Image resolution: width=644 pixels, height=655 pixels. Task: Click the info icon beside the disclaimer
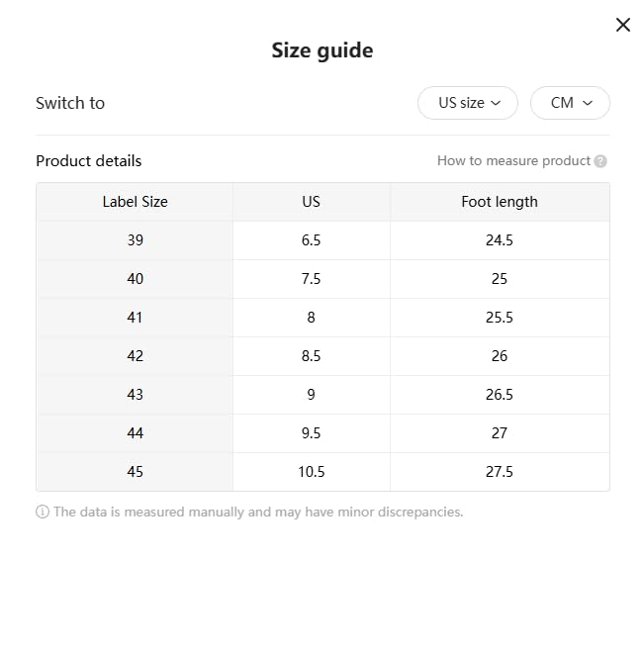(43, 513)
